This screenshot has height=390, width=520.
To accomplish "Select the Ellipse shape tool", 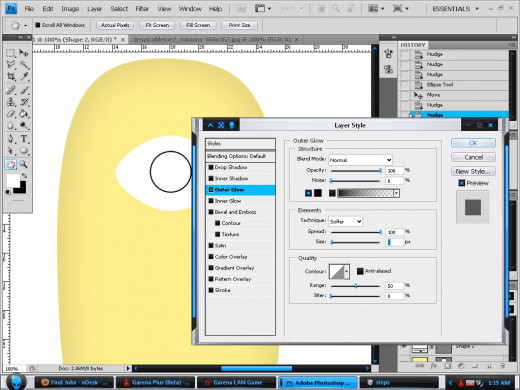I will [24, 151].
